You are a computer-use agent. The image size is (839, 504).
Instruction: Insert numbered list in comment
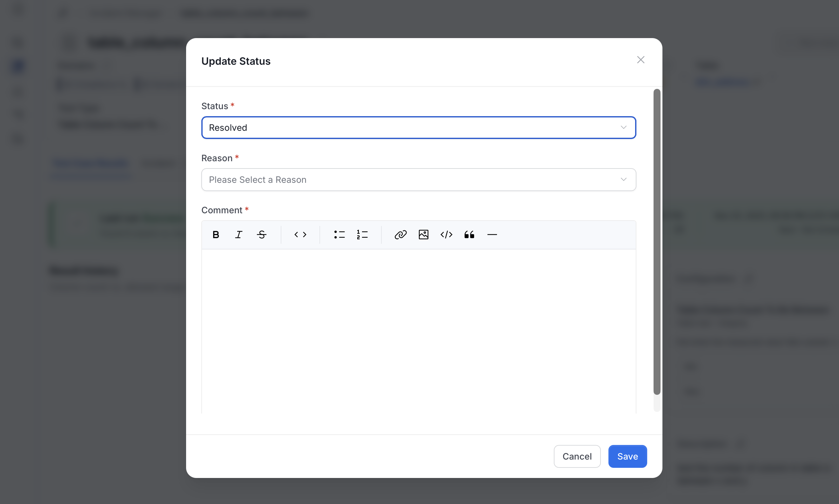coord(362,235)
